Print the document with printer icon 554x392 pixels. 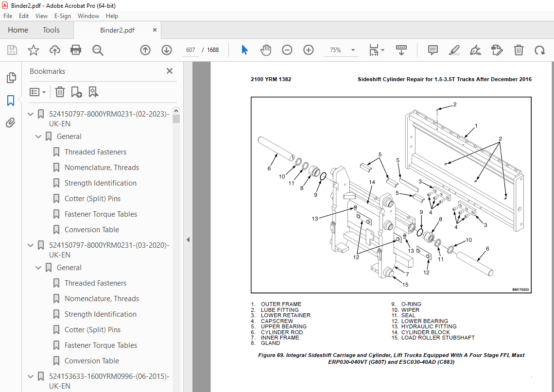point(76,50)
